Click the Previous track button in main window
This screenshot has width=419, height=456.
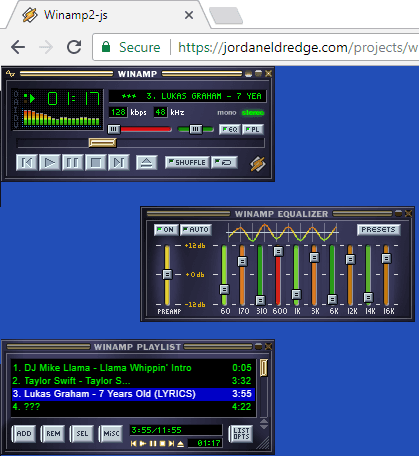27,163
